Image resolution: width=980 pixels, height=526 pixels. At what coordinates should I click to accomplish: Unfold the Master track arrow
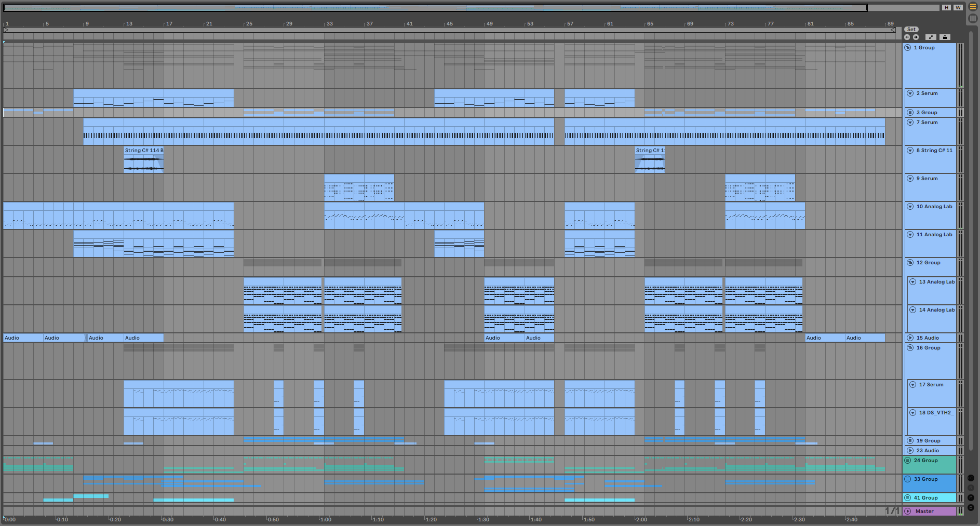point(908,511)
